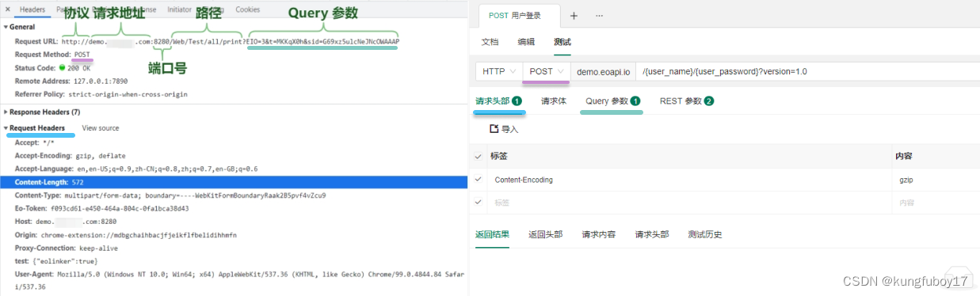The image size is (980, 296).
Task: Close the DevTools request detail panel
Action: tap(8, 9)
